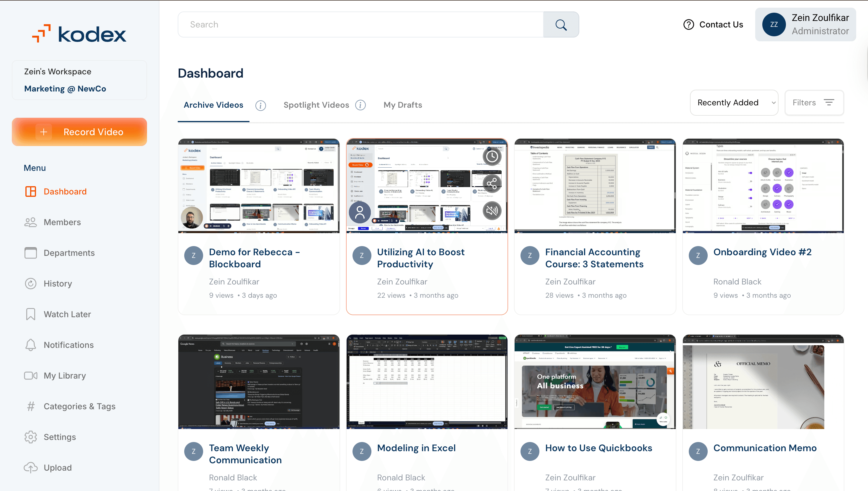Click the Record Video button

click(79, 132)
